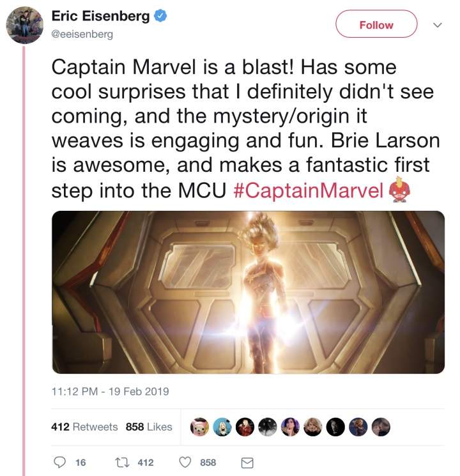Open Eric Eisenberg's profile avatar
460x476 pixels.
pyautogui.click(x=24, y=24)
